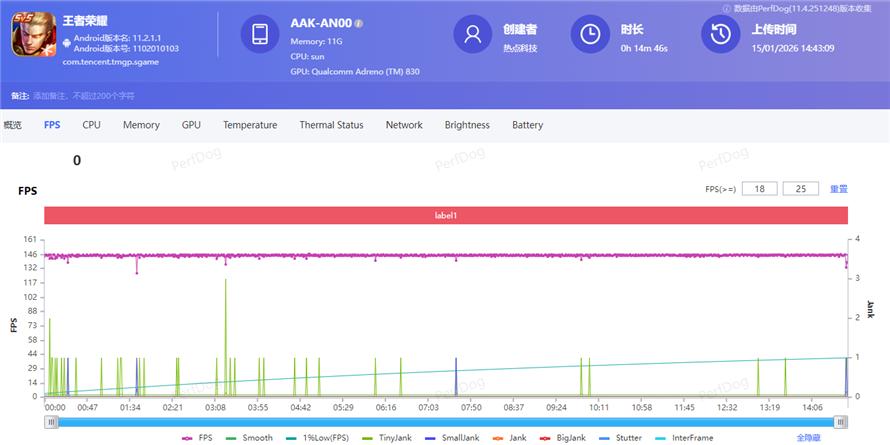Click the Android版本号 1102010103 text
Viewport: 890px width, 445px height.
(x=126, y=49)
